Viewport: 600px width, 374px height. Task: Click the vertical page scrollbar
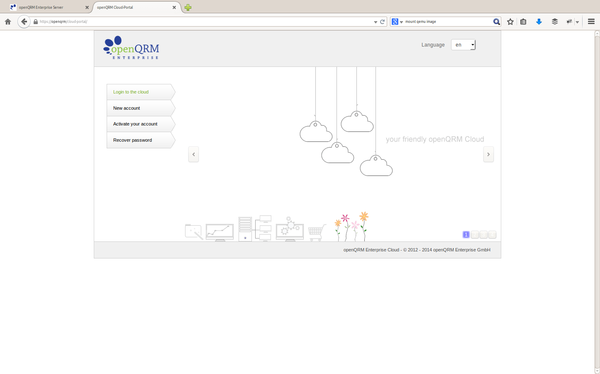pyautogui.click(x=597, y=202)
